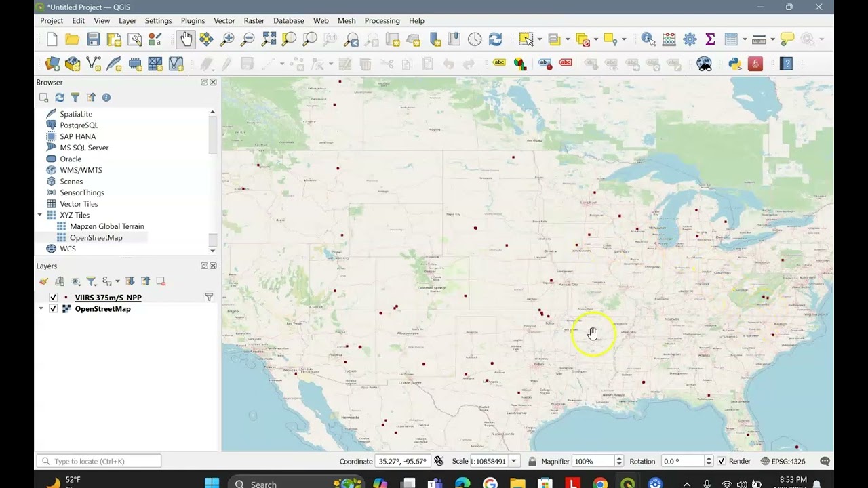Screen dimensions: 868x488
Task: Click the New Shapefile Layer icon
Action: [x=94, y=64]
